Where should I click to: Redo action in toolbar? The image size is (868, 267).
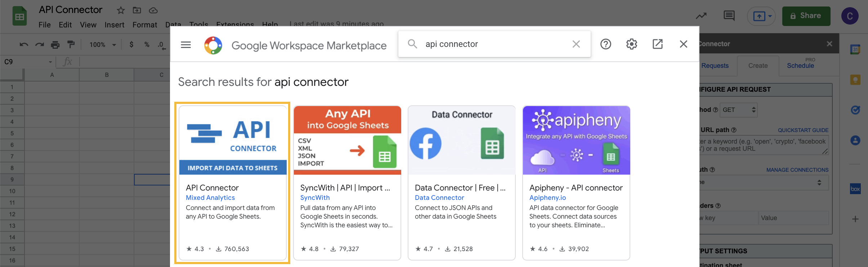point(39,45)
